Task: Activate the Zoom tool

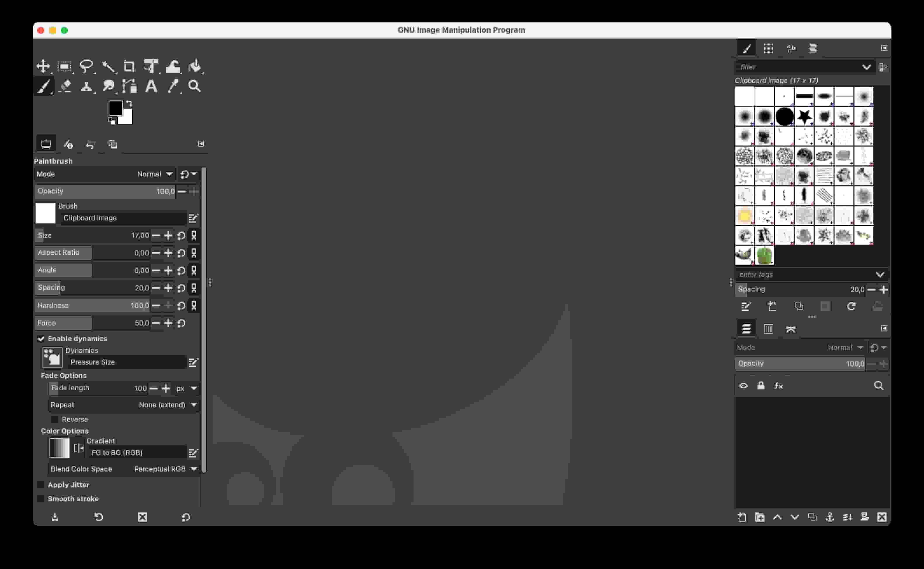Action: [194, 86]
